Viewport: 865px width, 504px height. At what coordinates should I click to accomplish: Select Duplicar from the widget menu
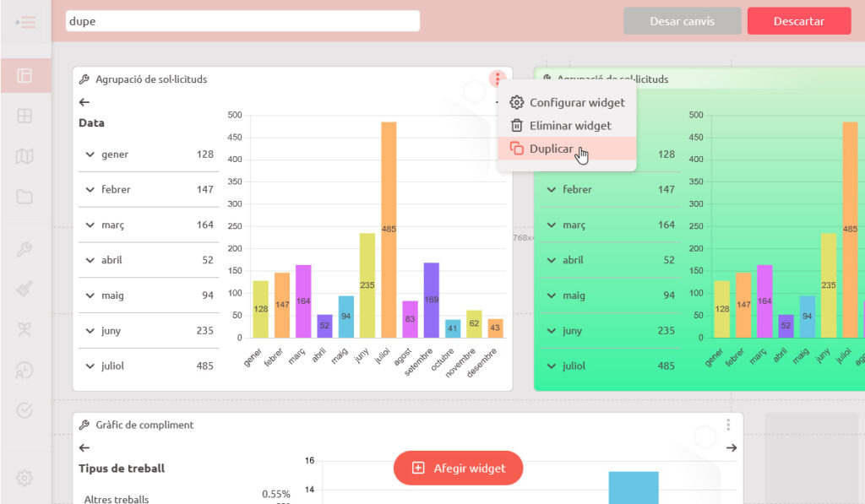tap(551, 149)
